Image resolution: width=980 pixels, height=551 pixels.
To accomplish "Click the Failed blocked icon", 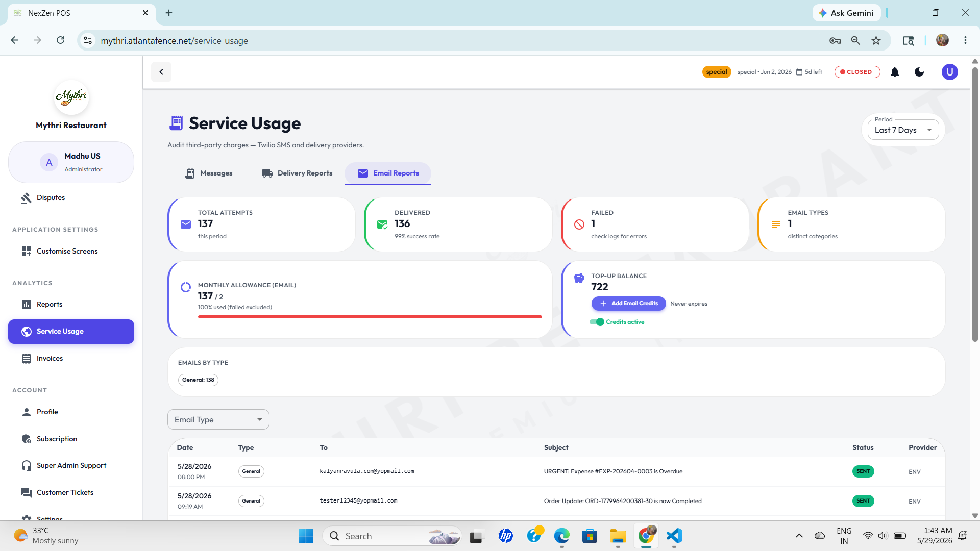I will 579,224.
